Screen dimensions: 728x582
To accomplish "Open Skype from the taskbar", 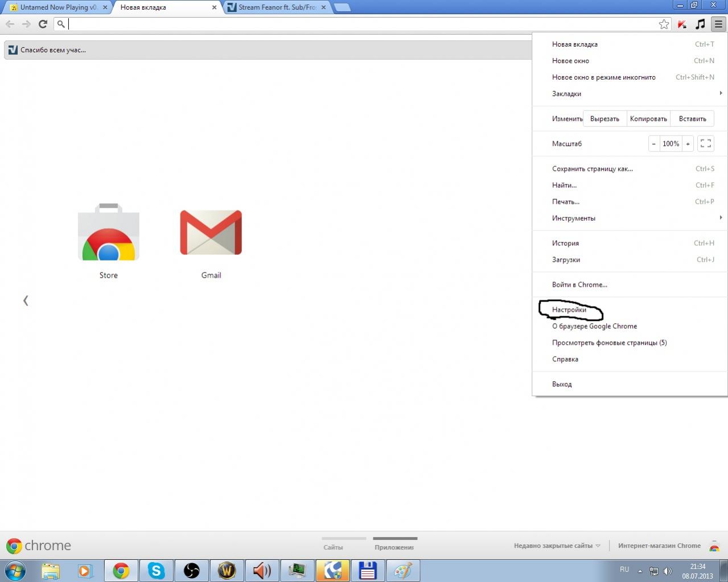I will pos(156,570).
